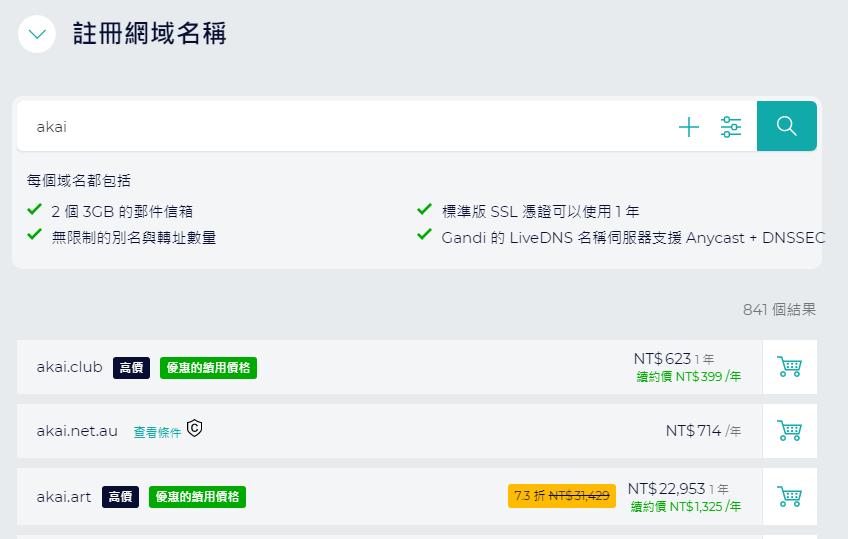
Task: Click the NT$22,953 price for akai.art
Action: 666,489
